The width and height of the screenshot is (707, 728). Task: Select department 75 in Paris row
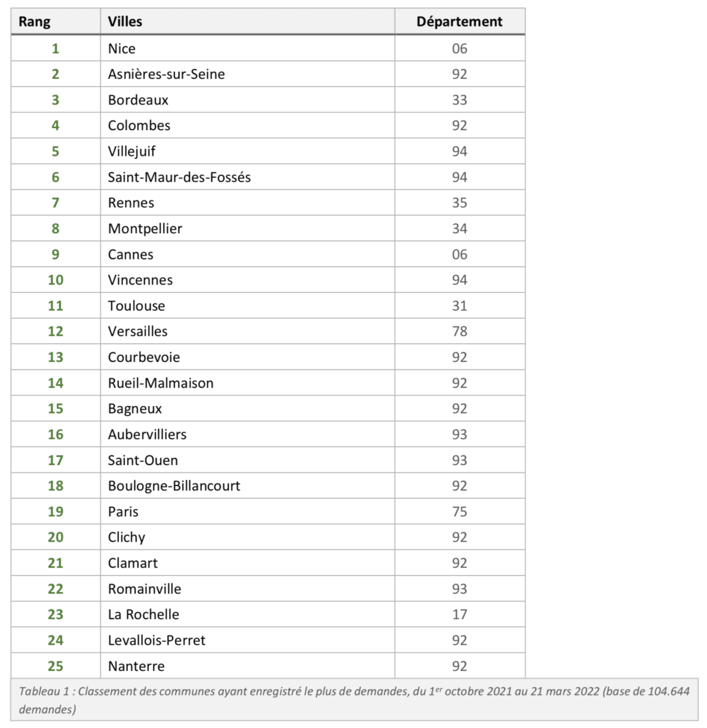point(459,511)
